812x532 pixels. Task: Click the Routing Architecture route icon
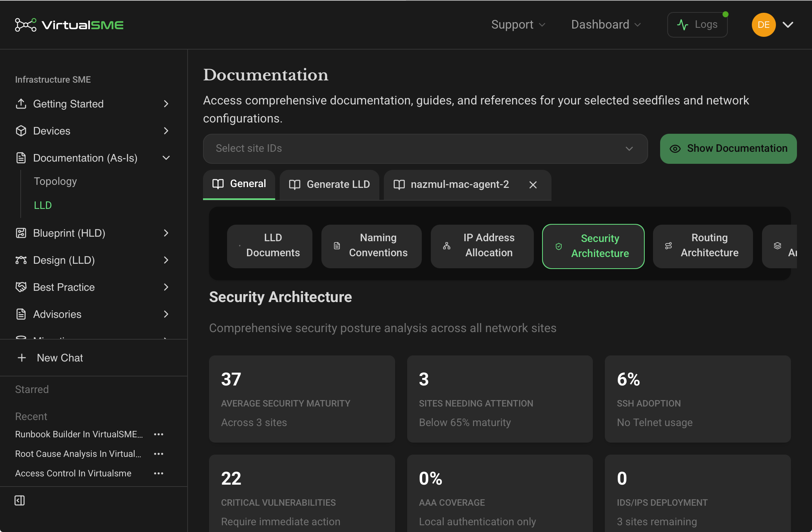668,246
